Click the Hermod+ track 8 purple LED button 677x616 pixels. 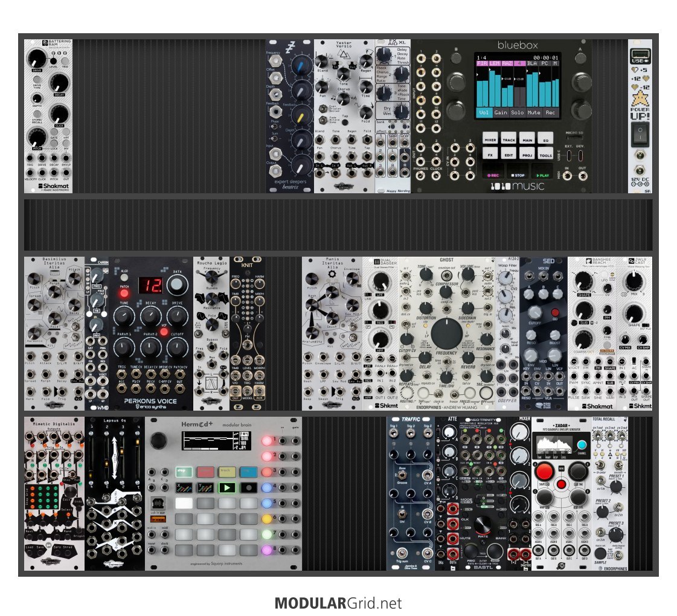tap(267, 550)
